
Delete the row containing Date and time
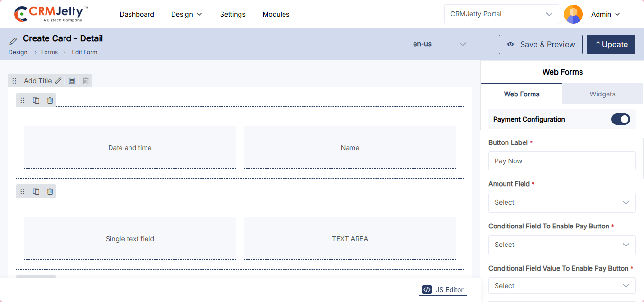[x=50, y=100]
